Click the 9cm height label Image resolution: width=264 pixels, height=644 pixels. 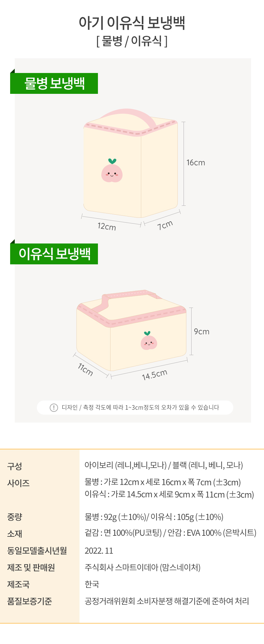(201, 332)
